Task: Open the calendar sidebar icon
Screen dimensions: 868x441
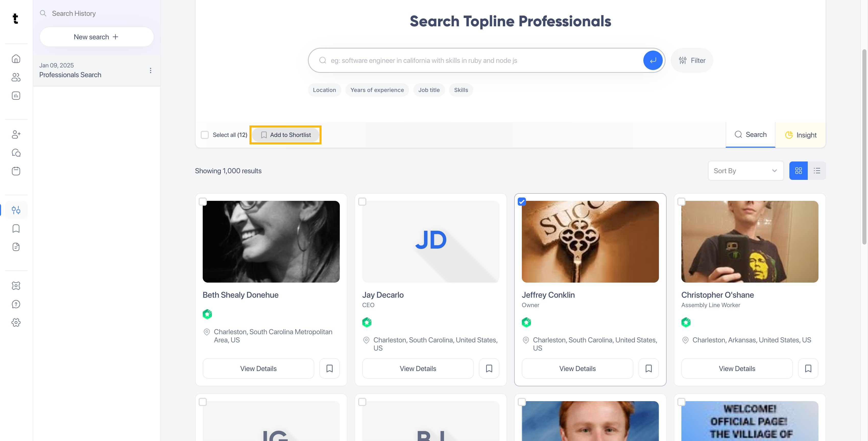Action: (x=16, y=171)
